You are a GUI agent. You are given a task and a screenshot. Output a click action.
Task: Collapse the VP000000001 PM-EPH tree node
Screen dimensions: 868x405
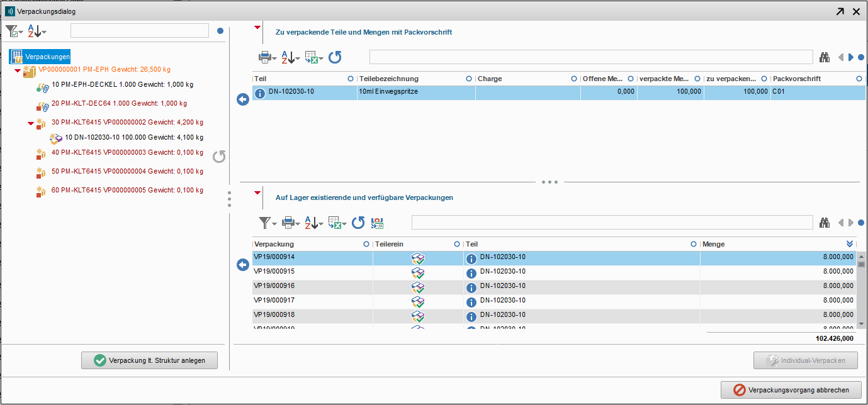point(17,70)
